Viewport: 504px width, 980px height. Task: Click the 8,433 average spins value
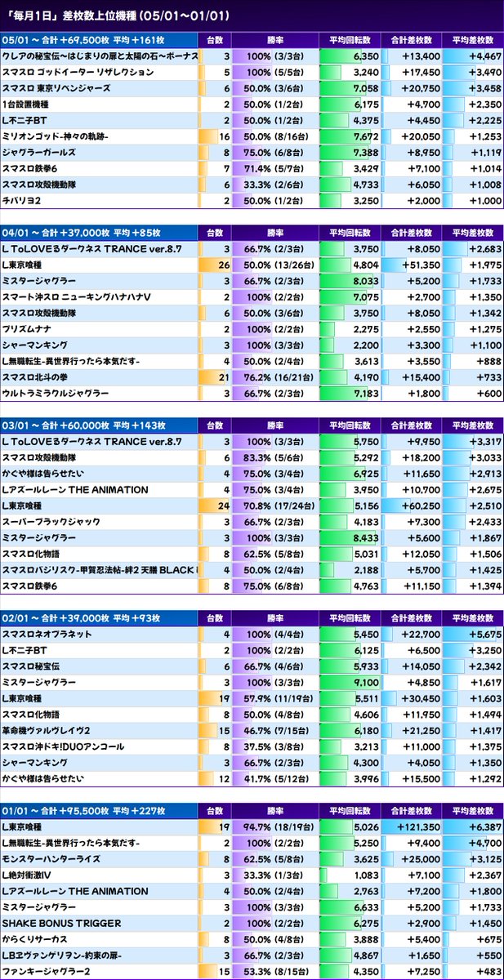(350, 537)
